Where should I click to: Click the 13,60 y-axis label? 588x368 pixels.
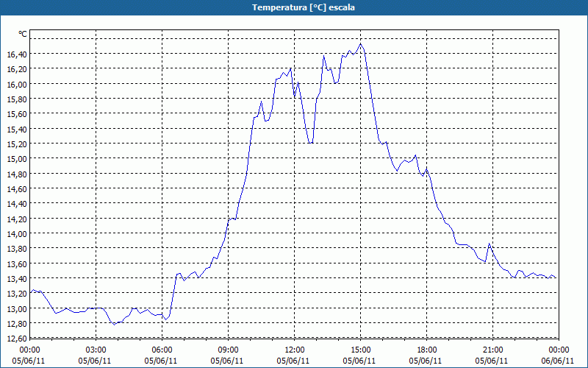click(x=17, y=264)
